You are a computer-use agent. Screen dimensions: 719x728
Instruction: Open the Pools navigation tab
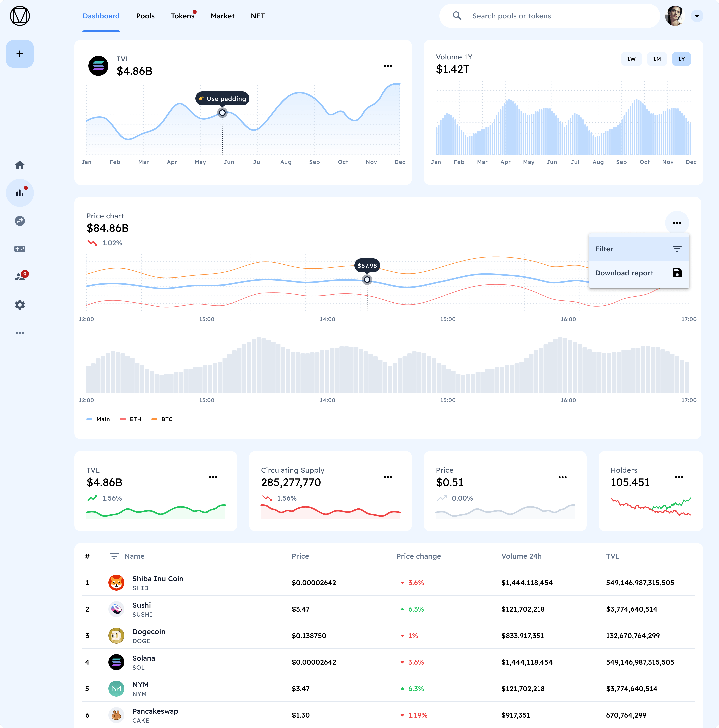pos(145,16)
